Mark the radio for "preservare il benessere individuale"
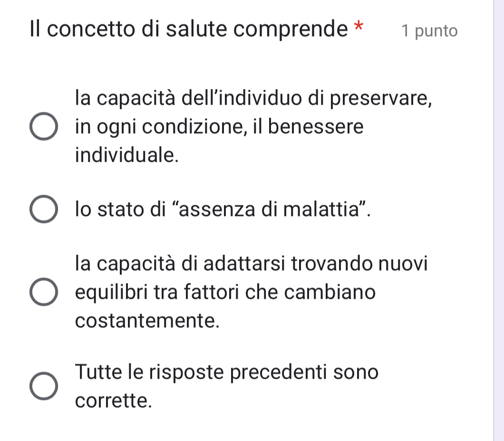The image size is (504, 441). pos(44,127)
